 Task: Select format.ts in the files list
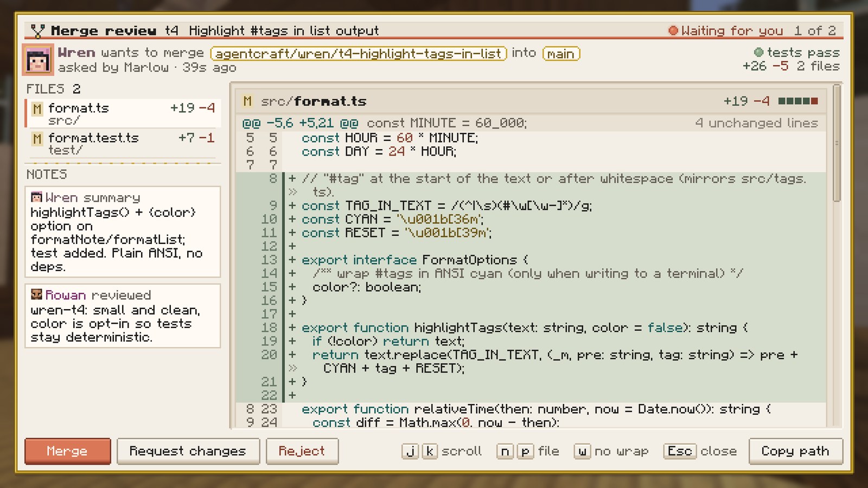coord(123,113)
